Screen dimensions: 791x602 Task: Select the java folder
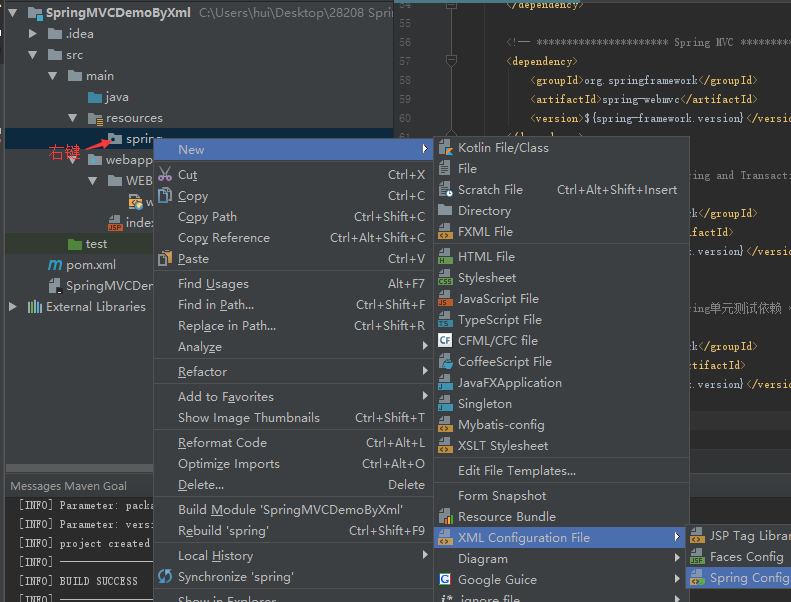[108, 97]
